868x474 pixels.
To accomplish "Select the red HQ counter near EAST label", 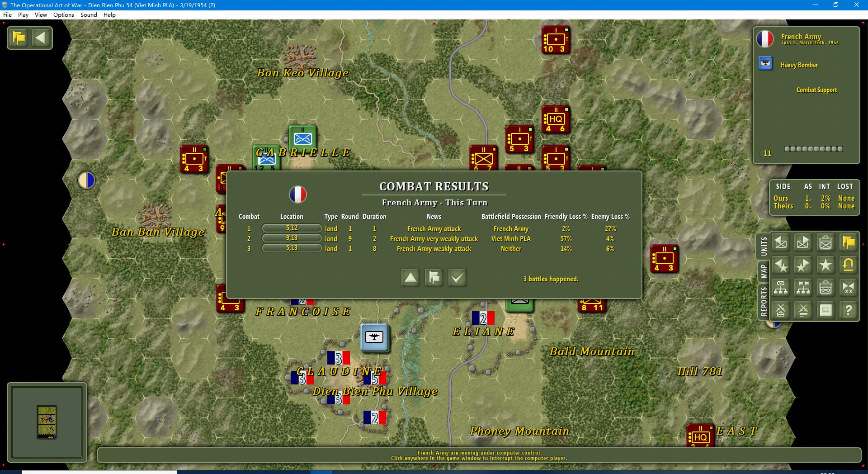I will (700, 436).
